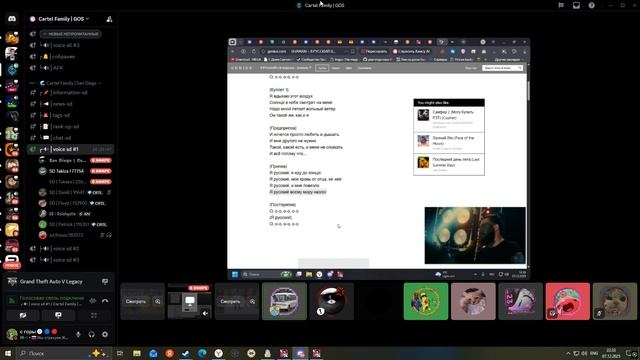The height and width of the screenshot is (360, 640).
Task: Open voice noise suppression icon
Action: [x=93, y=301]
